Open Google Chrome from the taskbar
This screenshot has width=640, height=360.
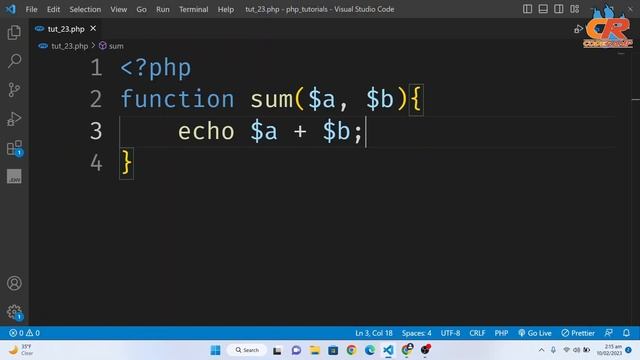point(351,350)
